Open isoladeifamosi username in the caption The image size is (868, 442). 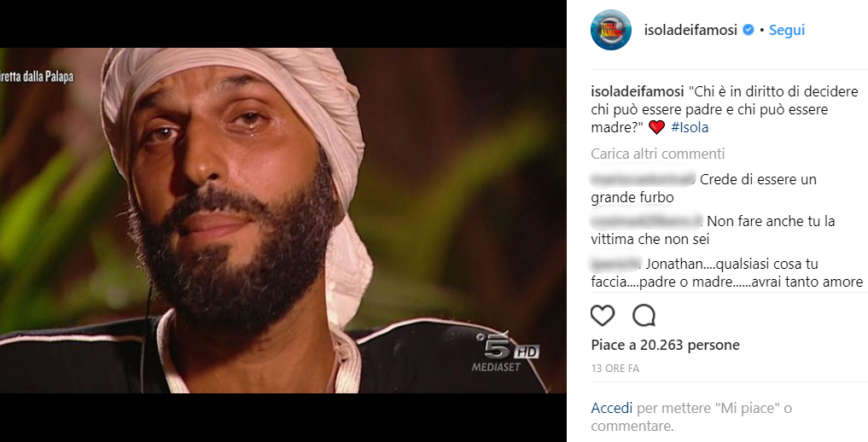pyautogui.click(x=638, y=91)
